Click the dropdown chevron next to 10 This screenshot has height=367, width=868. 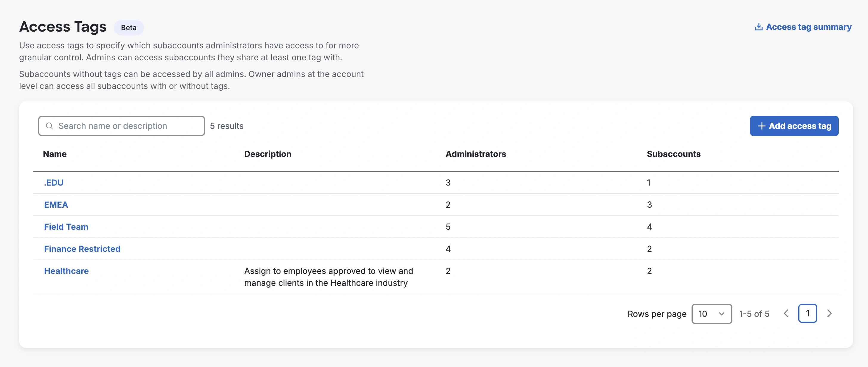(721, 314)
